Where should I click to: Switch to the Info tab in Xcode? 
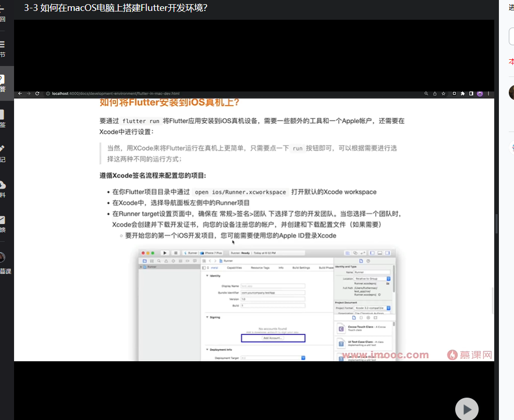click(281, 268)
